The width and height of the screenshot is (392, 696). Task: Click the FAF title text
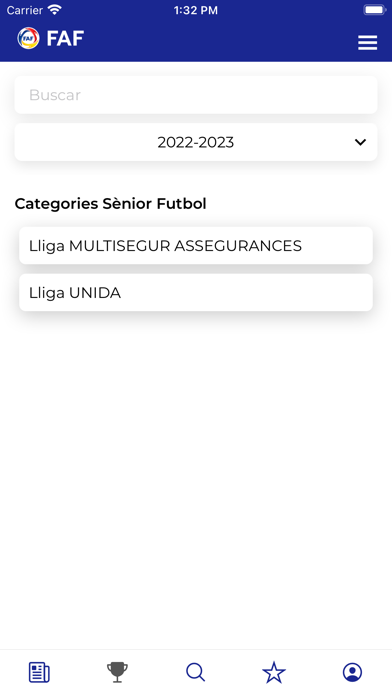pos(65,39)
